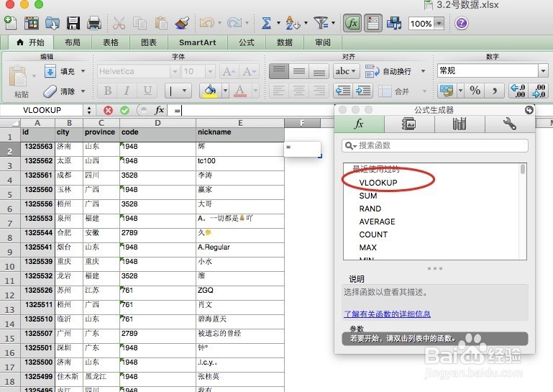
Task: Open the sort A-Z icon
Action: [293, 23]
